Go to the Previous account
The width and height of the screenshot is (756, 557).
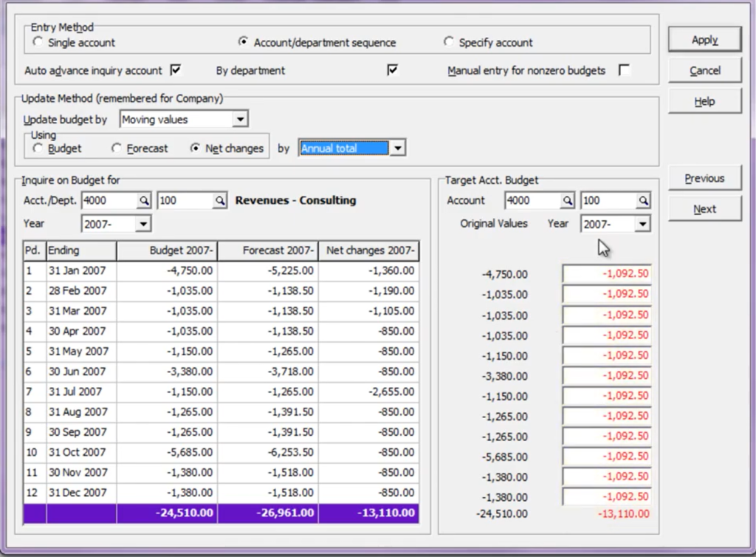(x=704, y=179)
